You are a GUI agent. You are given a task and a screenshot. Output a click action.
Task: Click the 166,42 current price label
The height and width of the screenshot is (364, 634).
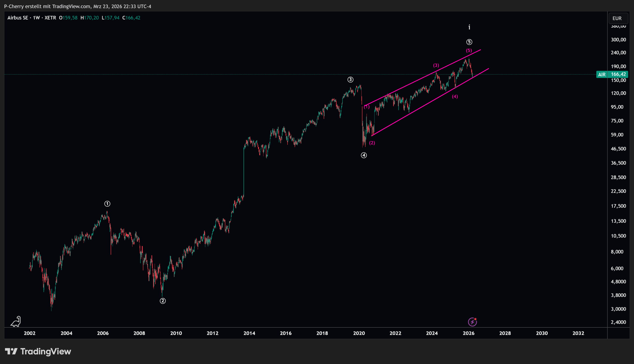tap(618, 74)
